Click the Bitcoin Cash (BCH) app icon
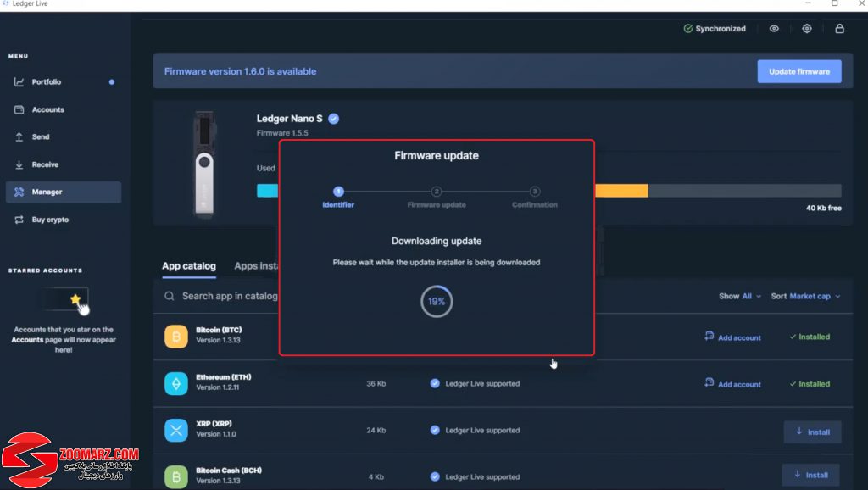The width and height of the screenshot is (868, 490). click(176, 476)
